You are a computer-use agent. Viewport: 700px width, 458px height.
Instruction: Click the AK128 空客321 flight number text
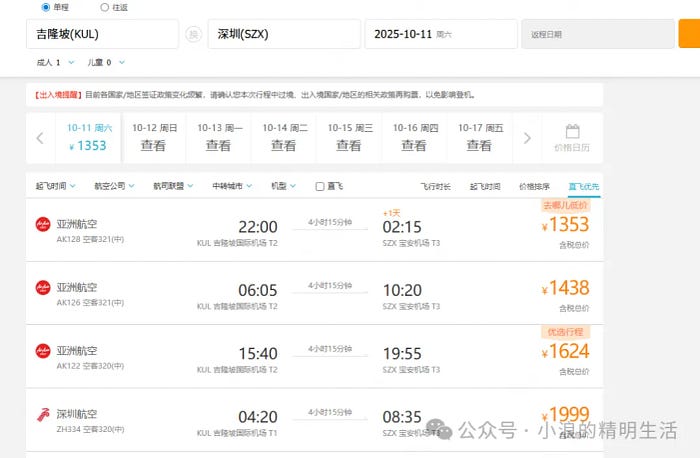[x=90, y=239]
